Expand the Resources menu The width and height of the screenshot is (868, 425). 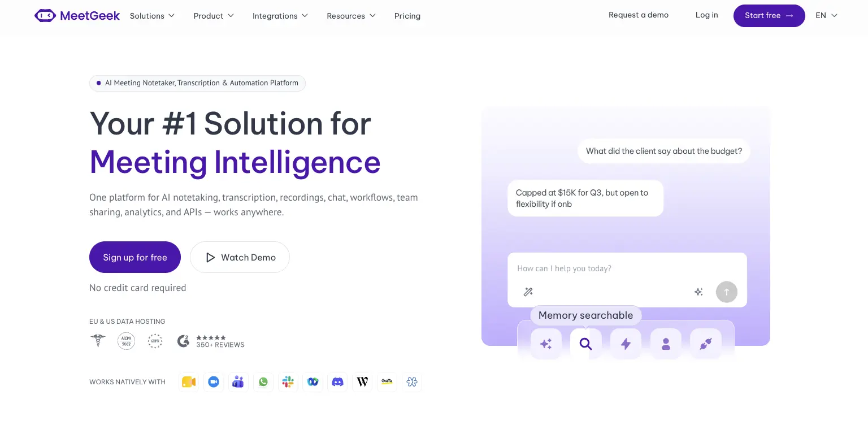pos(351,16)
